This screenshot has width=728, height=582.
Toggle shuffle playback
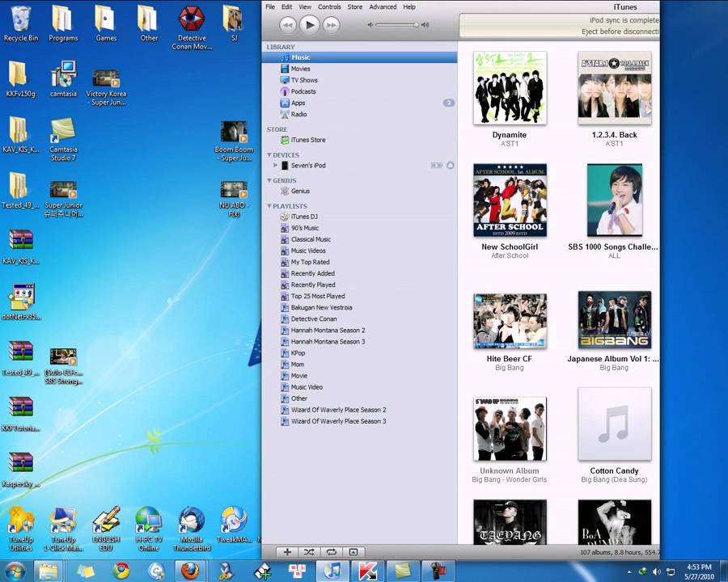(309, 552)
